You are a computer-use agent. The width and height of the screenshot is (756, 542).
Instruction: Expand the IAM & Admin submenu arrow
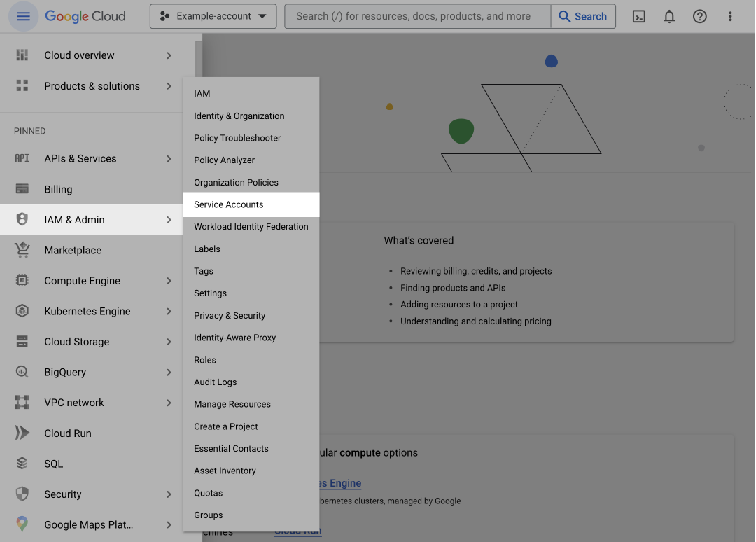point(169,220)
